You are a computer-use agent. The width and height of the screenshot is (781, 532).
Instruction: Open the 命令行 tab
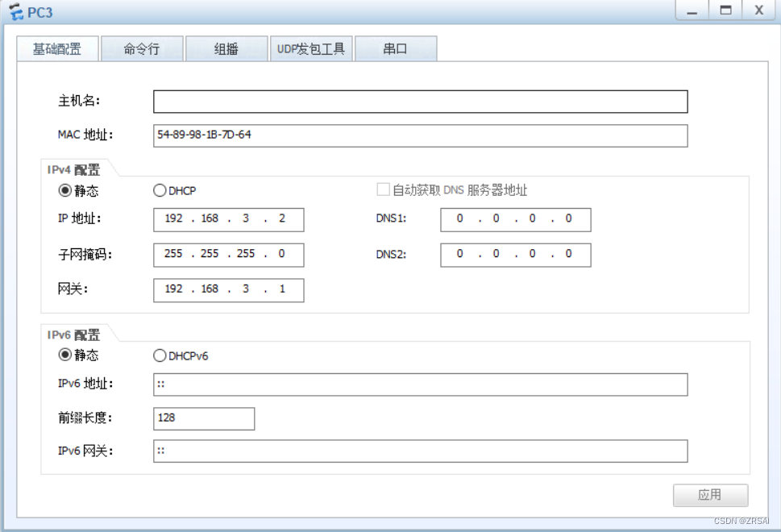pos(142,49)
